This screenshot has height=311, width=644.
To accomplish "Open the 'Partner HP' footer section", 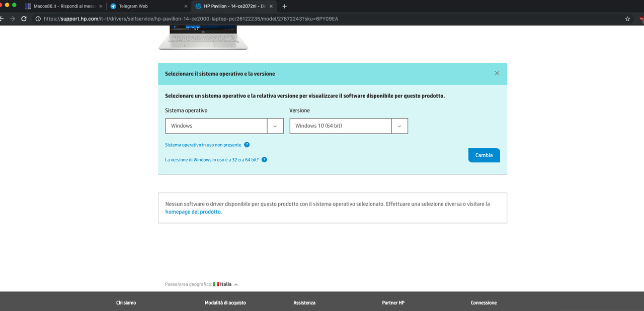I will [393, 303].
